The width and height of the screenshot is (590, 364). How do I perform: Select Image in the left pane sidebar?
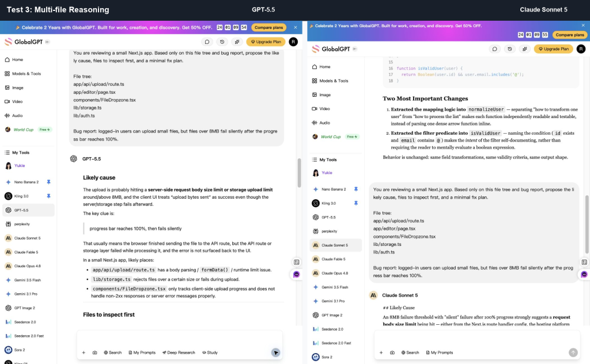point(14,88)
